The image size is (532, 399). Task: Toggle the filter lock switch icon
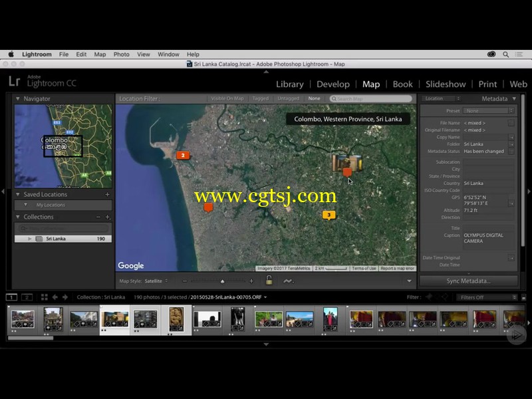click(x=524, y=297)
